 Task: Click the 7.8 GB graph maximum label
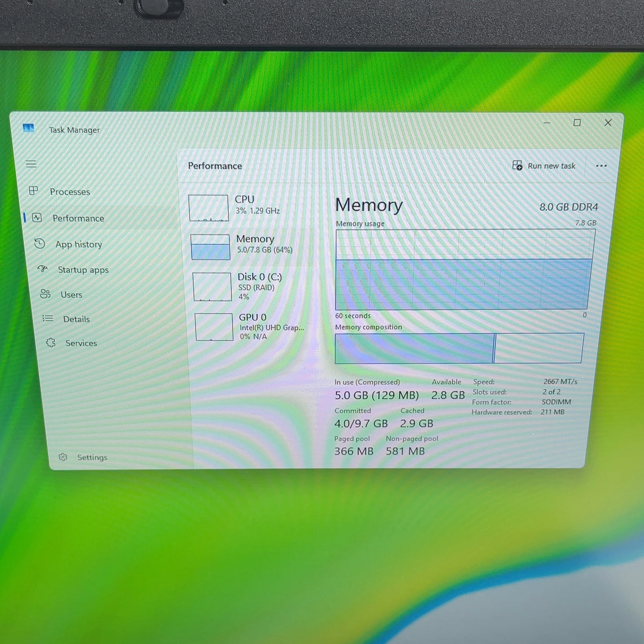[586, 223]
